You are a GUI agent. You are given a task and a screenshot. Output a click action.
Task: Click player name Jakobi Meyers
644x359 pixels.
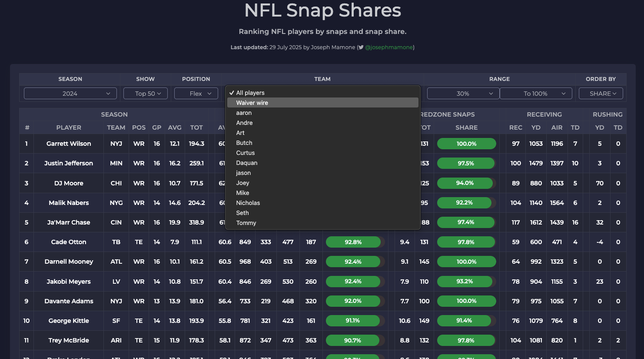pos(69,282)
